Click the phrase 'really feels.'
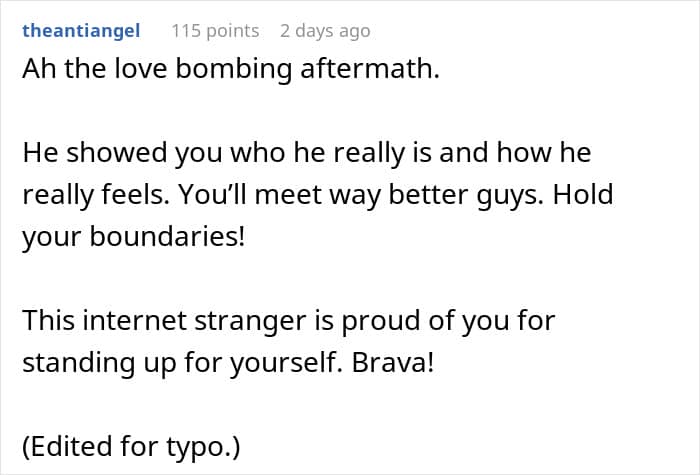The image size is (700, 475). pyautogui.click(x=96, y=195)
